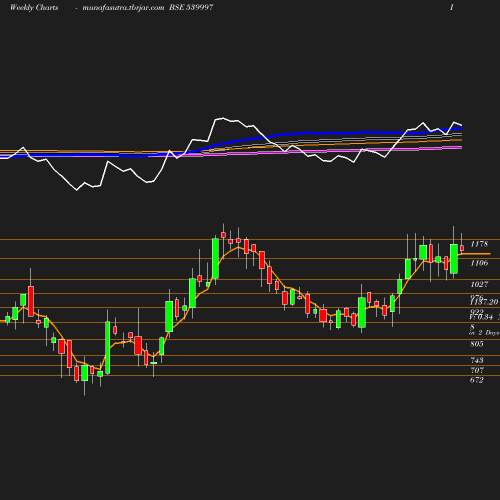500x500 pixels.
Task: Click the "in 2 Days" text
Action: point(484,333)
